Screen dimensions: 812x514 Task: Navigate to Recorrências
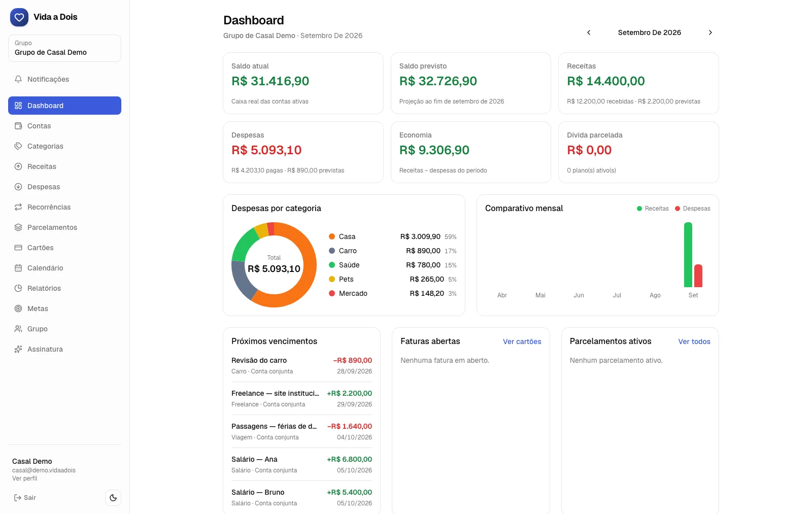pyautogui.click(x=64, y=207)
